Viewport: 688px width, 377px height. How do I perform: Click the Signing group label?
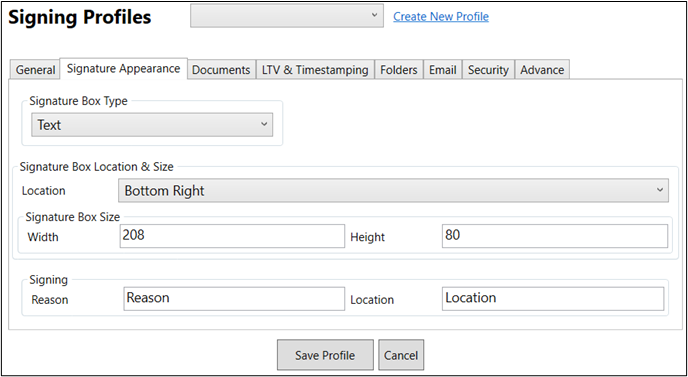coord(48,280)
